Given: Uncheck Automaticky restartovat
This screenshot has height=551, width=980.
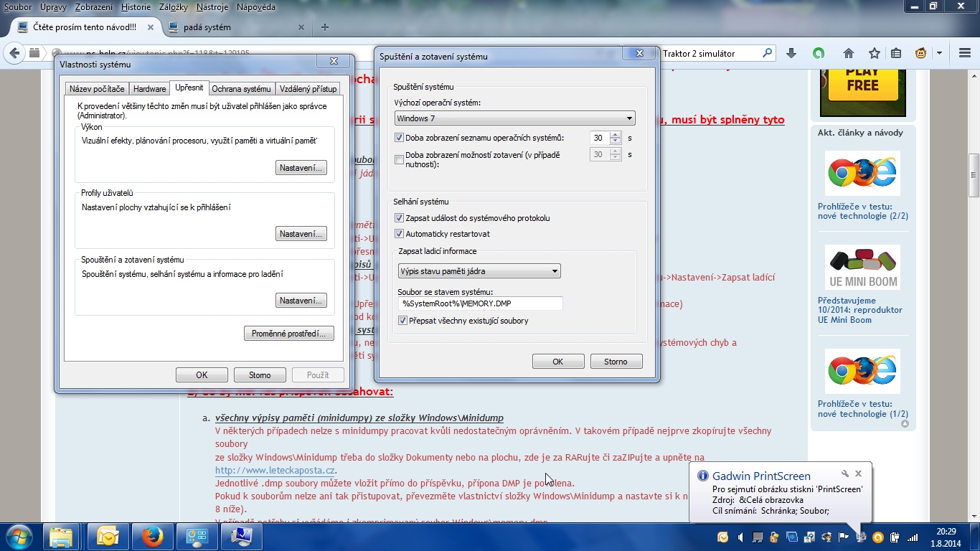Looking at the screenshot, I should tap(400, 234).
